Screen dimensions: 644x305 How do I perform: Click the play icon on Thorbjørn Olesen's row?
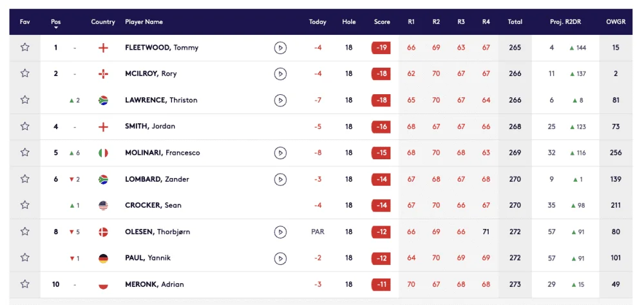280,232
